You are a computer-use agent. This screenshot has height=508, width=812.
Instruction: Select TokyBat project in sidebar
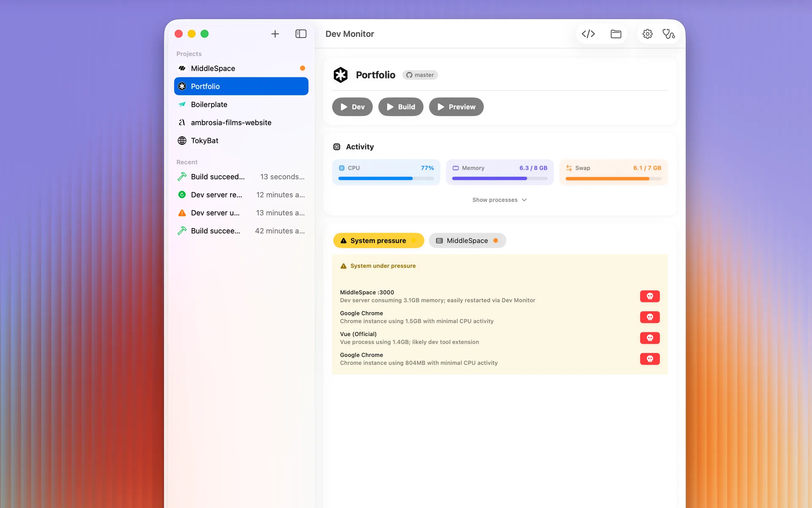241,141
